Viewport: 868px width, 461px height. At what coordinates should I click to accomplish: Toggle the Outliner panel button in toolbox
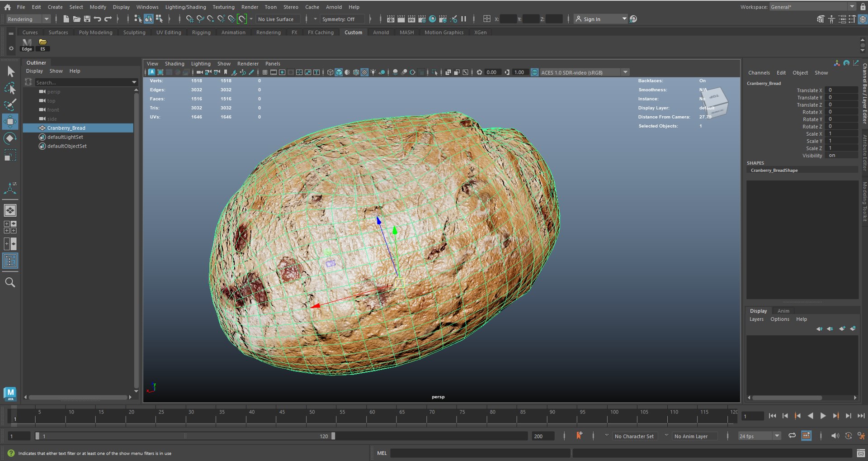(10, 261)
